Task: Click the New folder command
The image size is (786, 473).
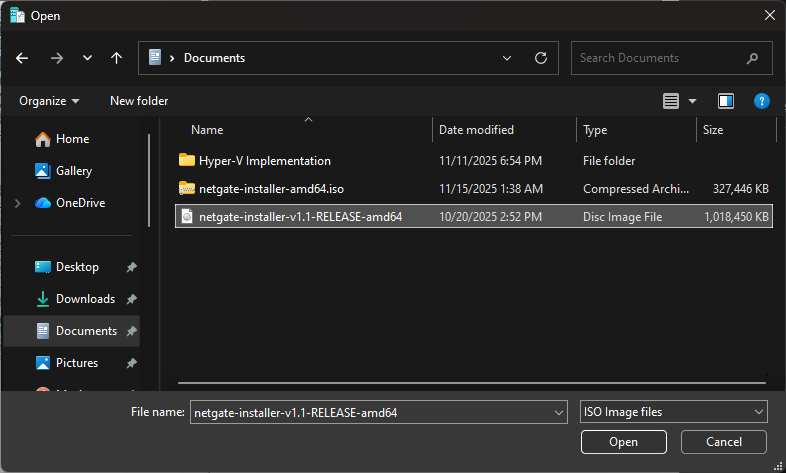Action: pyautogui.click(x=139, y=101)
